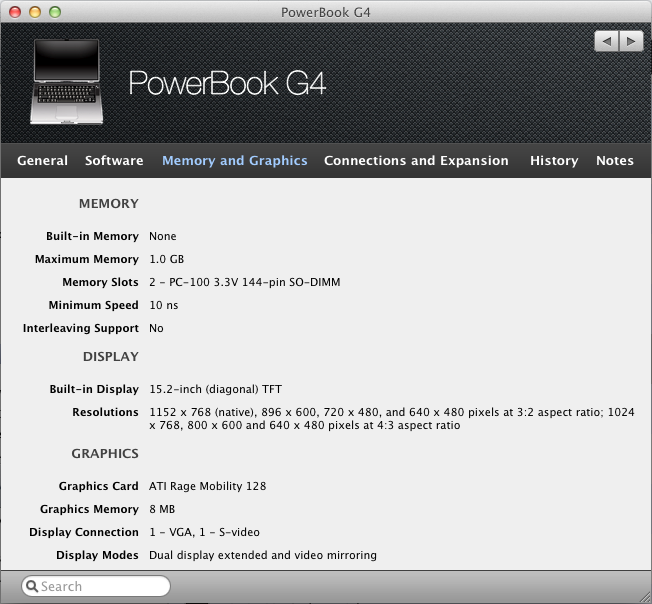Screen dimensions: 652x604
Task: Click the Display Modes mirroring value
Action: point(263,555)
